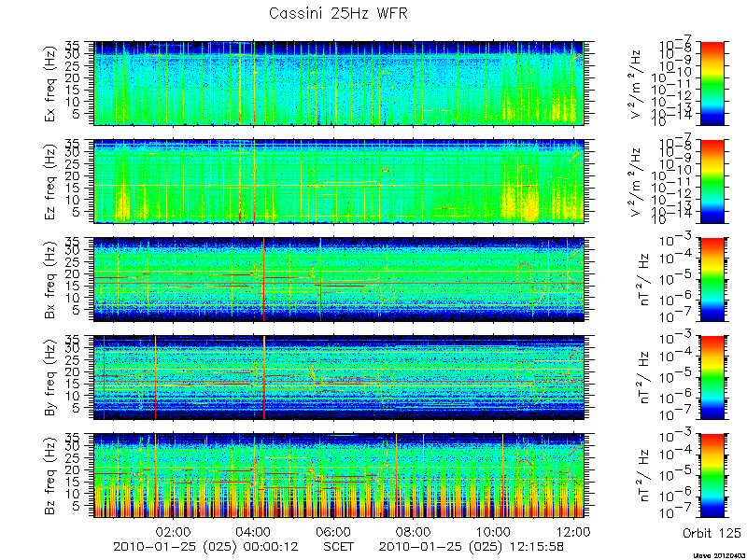
Task: Select the Ex freq spectrogram panel
Action: pos(339,83)
